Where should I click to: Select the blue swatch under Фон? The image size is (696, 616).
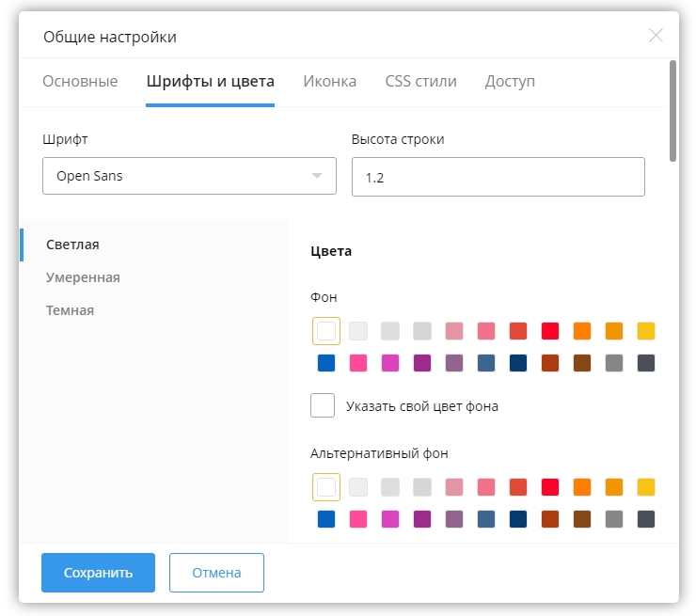[326, 363]
